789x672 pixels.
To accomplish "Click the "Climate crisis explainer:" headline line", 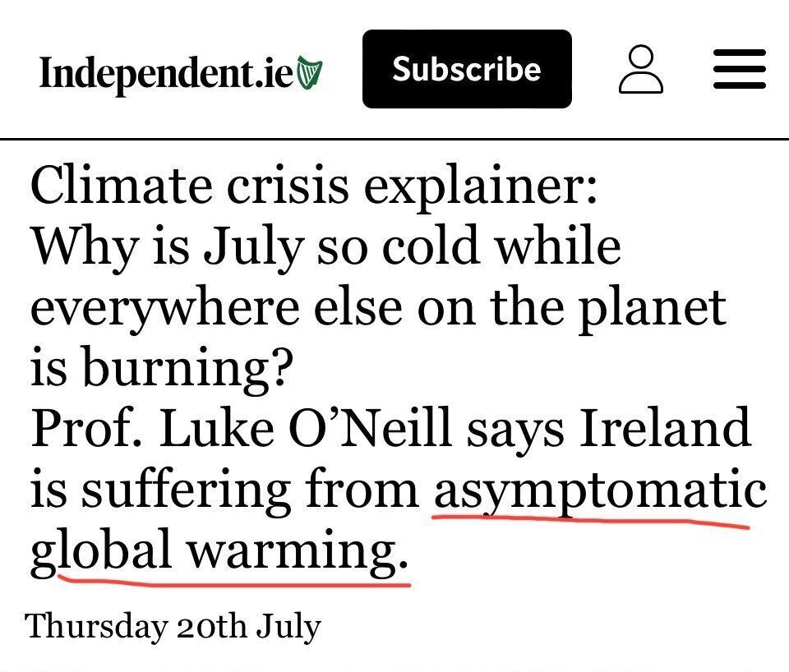I will pos(315,187).
